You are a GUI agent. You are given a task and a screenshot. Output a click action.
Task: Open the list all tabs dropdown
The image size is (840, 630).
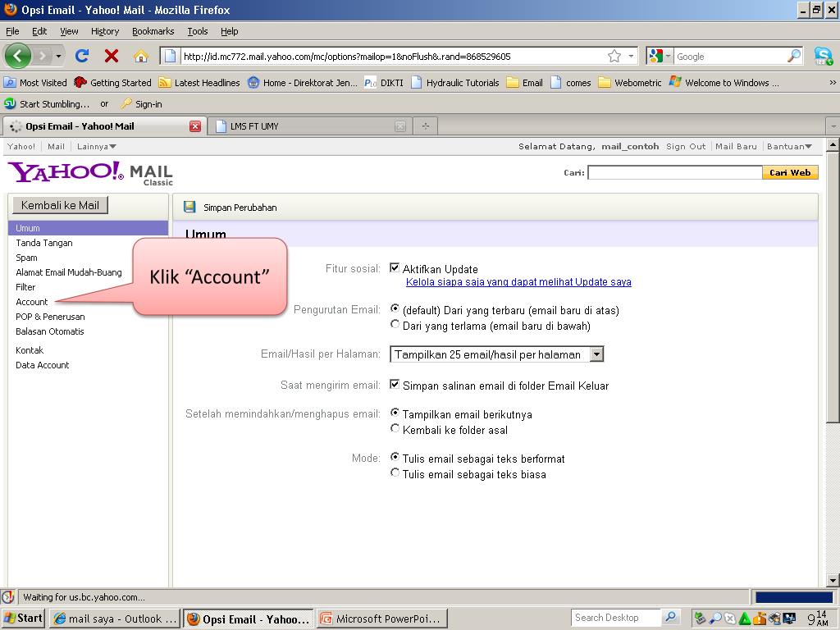833,126
